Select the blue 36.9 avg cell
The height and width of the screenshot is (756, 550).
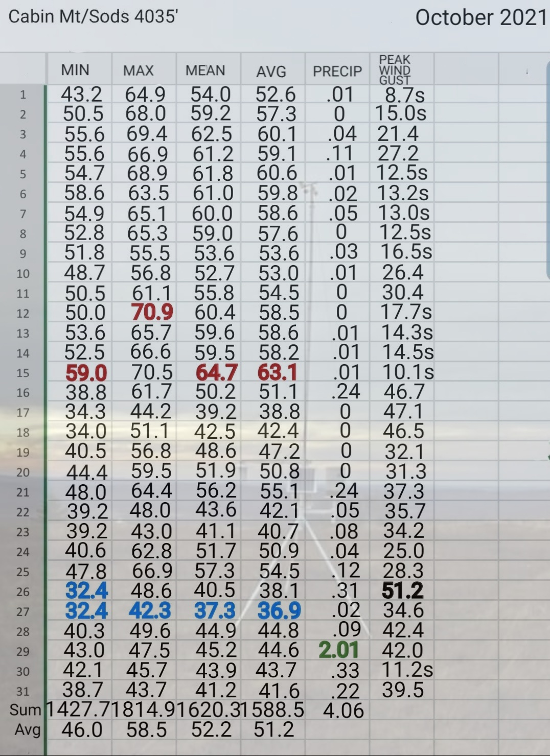point(279,610)
